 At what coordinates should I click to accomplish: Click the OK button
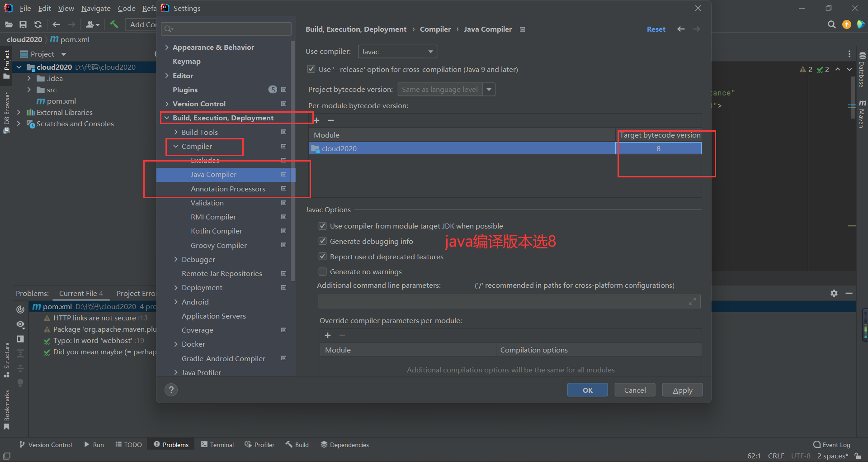(587, 390)
